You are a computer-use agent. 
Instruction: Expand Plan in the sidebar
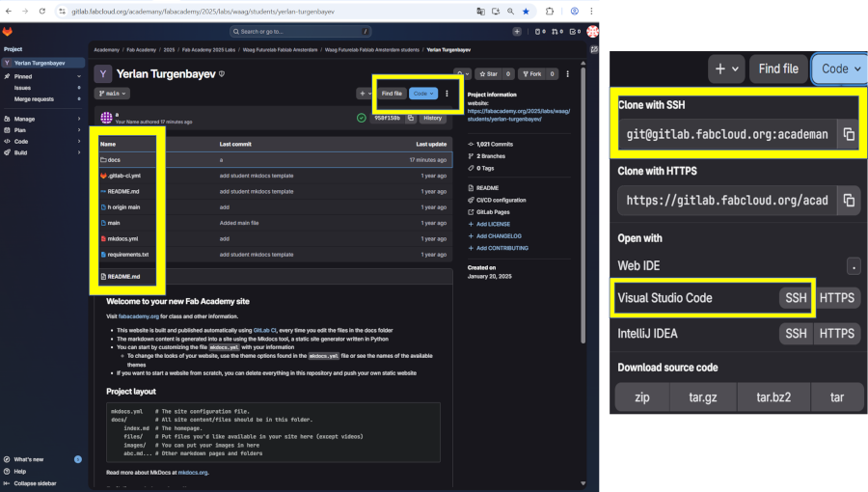[42, 130]
